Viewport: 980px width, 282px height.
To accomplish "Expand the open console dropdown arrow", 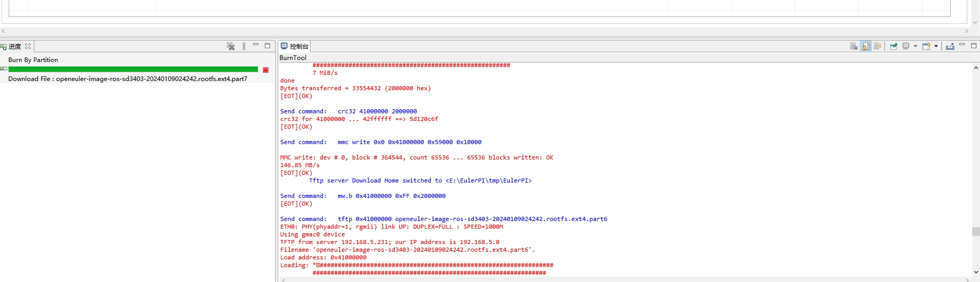I will [936, 46].
